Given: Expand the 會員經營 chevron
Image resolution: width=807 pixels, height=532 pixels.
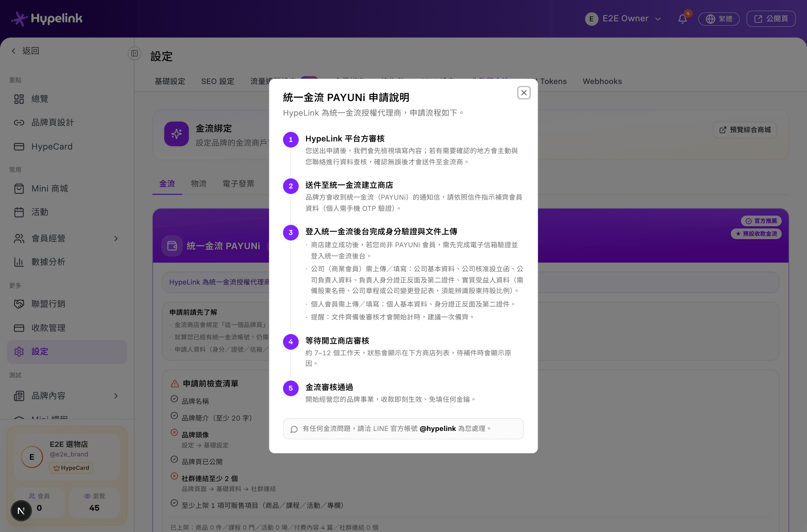Looking at the screenshot, I should 116,239.
